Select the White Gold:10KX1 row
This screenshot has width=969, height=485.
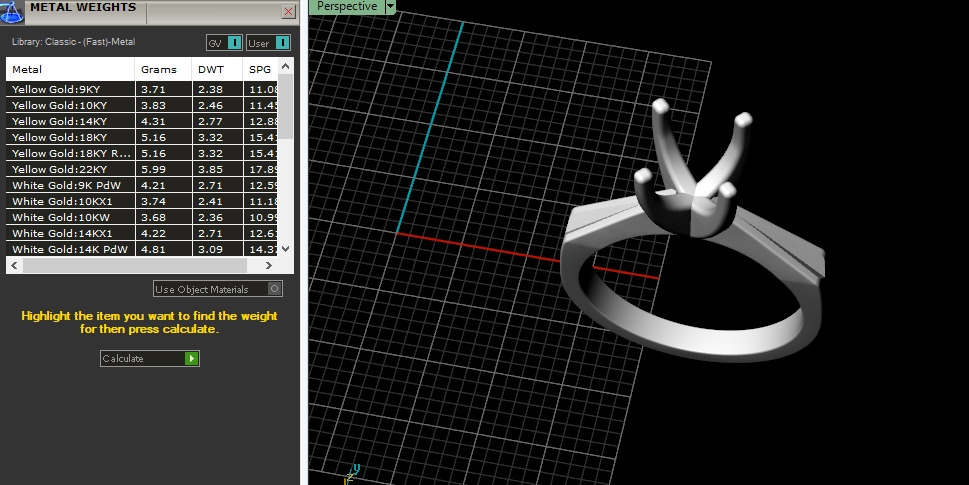point(142,201)
